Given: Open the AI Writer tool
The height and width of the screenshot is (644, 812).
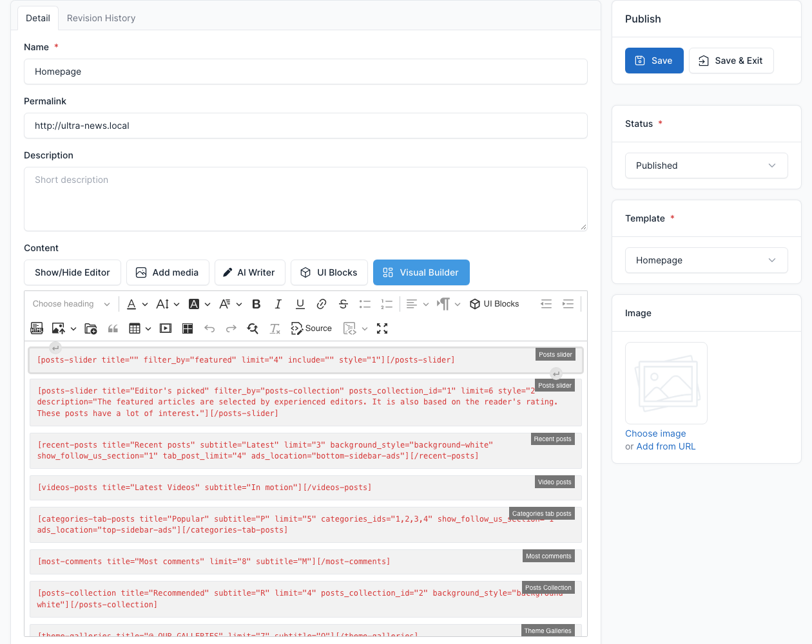Looking at the screenshot, I should pyautogui.click(x=250, y=272).
